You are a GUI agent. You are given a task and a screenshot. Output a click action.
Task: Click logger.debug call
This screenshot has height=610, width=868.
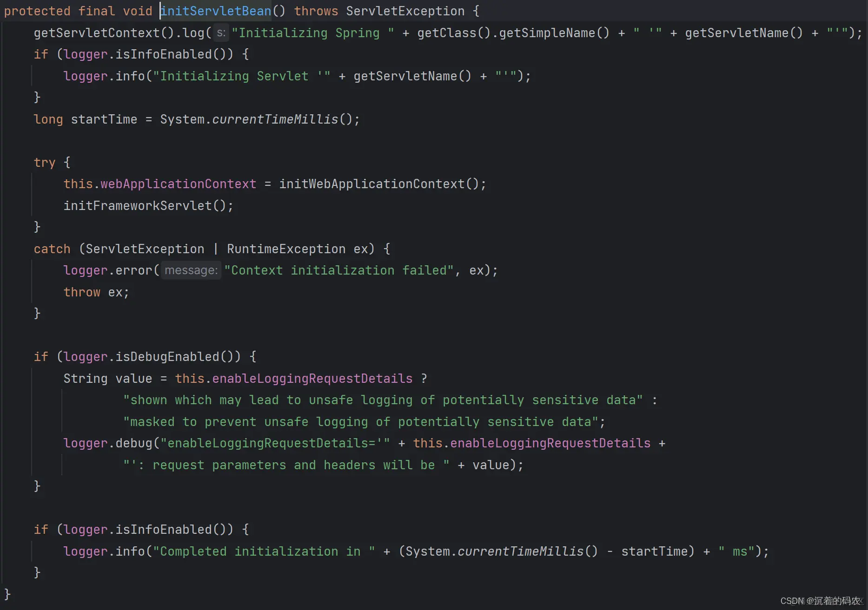coord(108,443)
